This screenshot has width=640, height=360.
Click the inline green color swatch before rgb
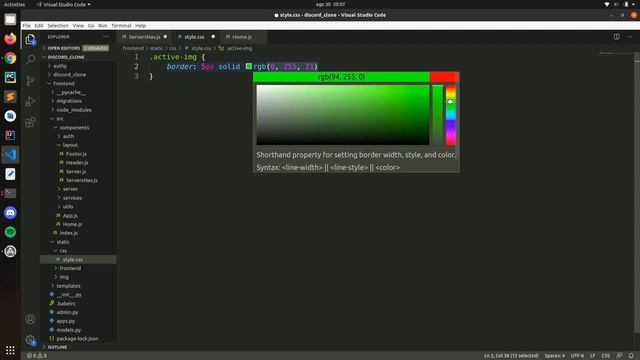click(x=249, y=66)
